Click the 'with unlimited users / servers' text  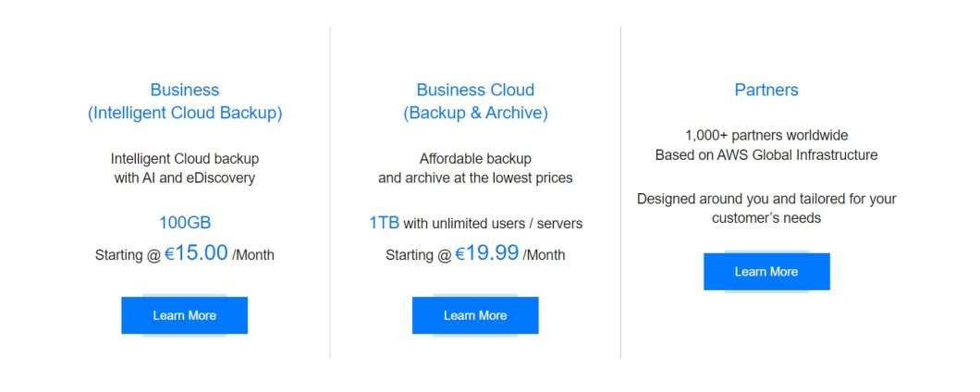pyautogui.click(x=493, y=224)
